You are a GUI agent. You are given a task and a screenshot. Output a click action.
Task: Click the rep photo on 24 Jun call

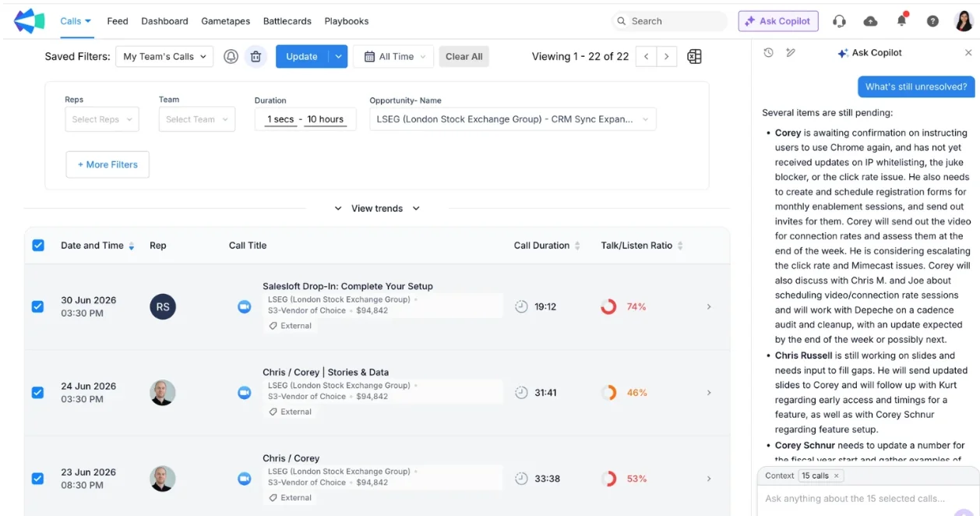pos(163,393)
